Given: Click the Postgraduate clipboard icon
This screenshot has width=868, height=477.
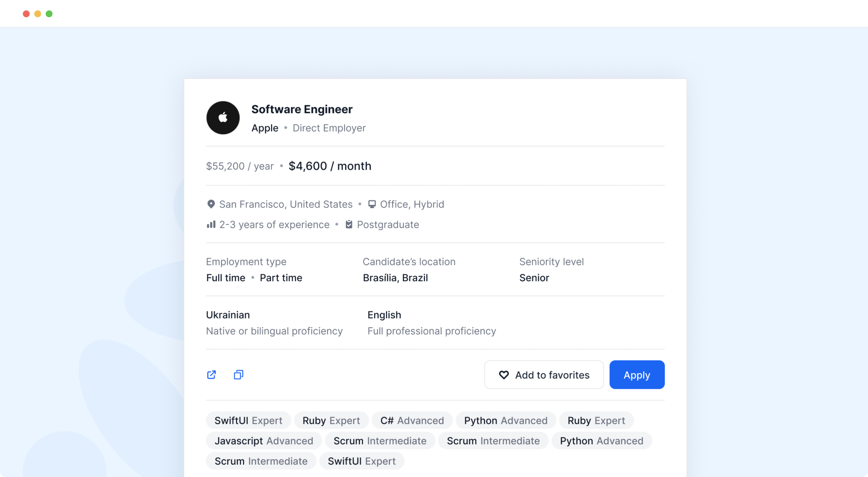Looking at the screenshot, I should [349, 224].
